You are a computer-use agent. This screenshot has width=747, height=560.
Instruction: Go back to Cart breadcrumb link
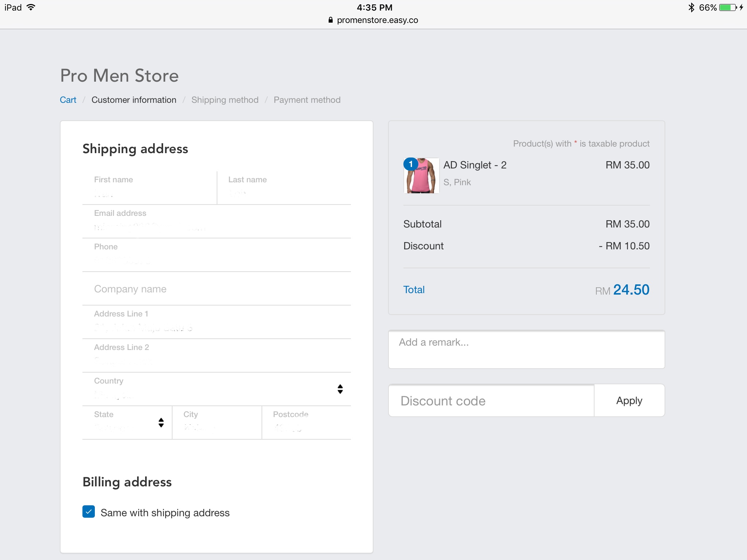(68, 100)
